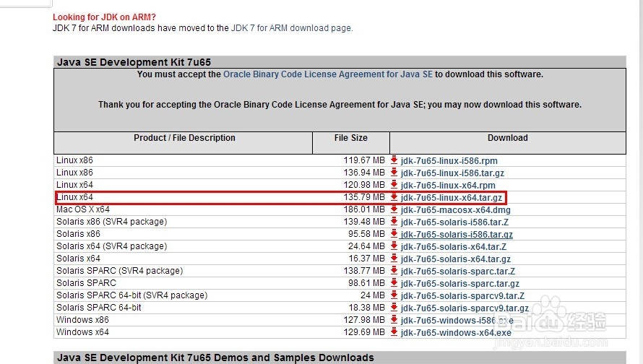
Task: Click download arrow icon for jdk-7u65-linux-x64.rpm
Action: [x=394, y=185]
